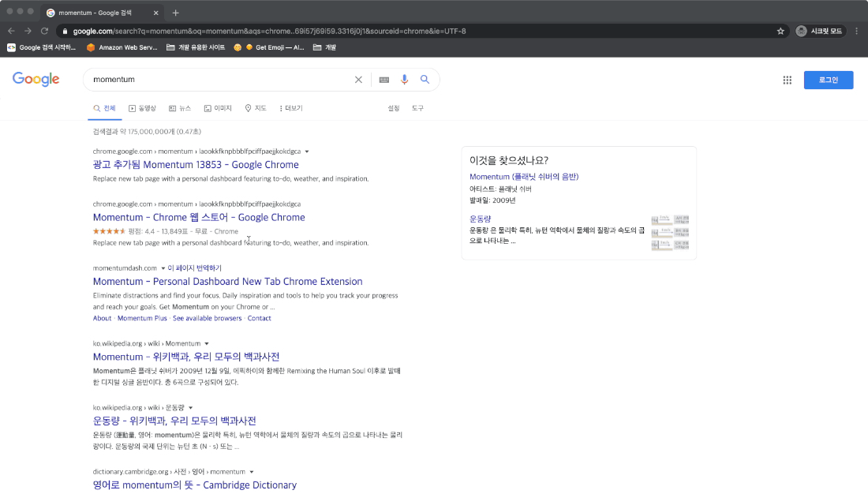Switch to 이미지 results tab
This screenshot has width=868, height=494.
[218, 109]
